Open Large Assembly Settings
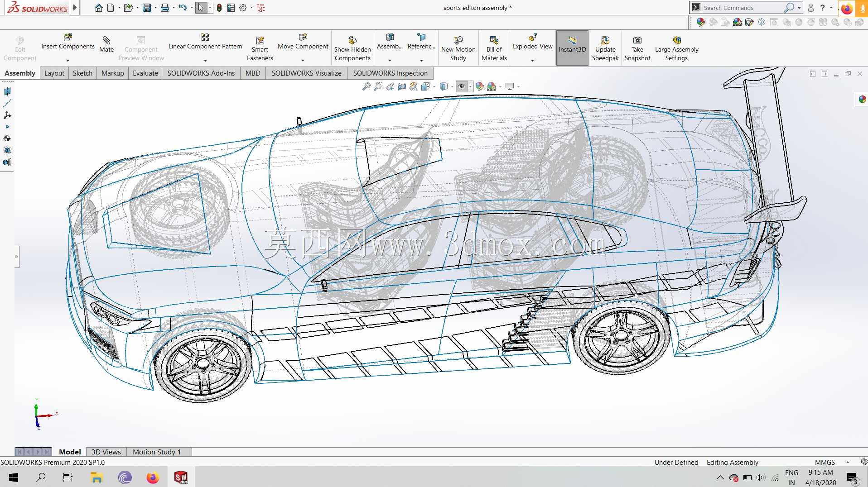 pos(677,48)
